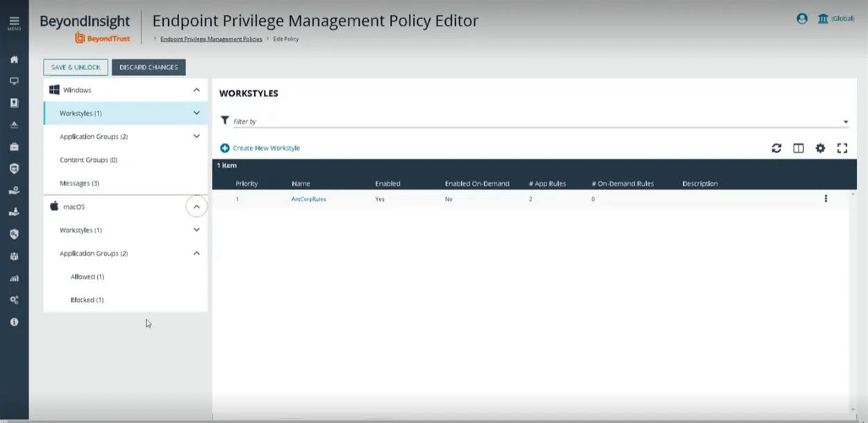This screenshot has width=868, height=423.
Task: Expand Windows Workstyles (1) chevron
Action: [197, 113]
